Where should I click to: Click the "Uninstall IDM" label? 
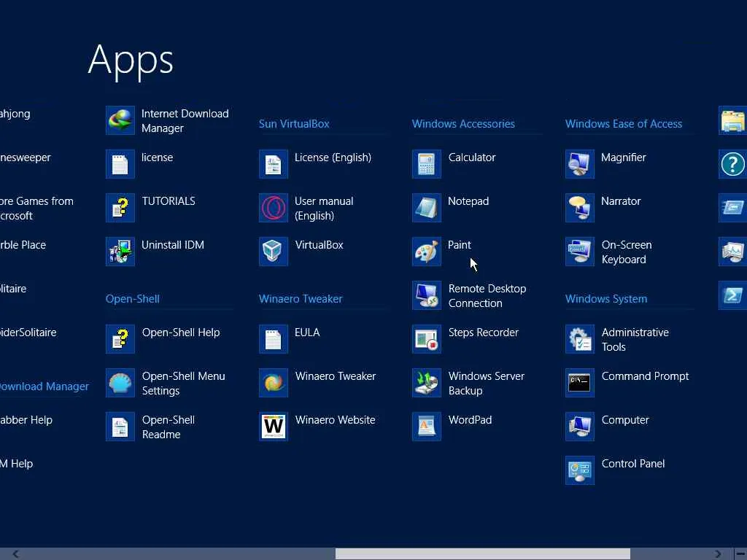click(x=172, y=245)
